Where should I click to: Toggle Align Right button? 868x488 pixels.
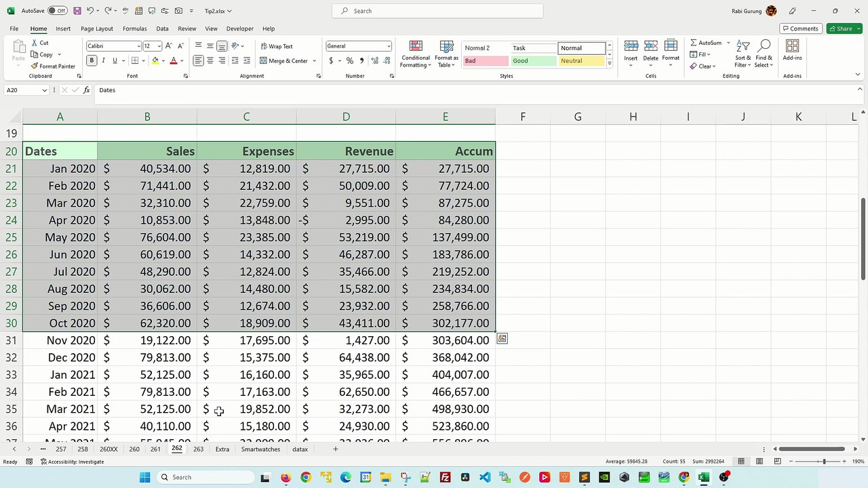coord(222,60)
